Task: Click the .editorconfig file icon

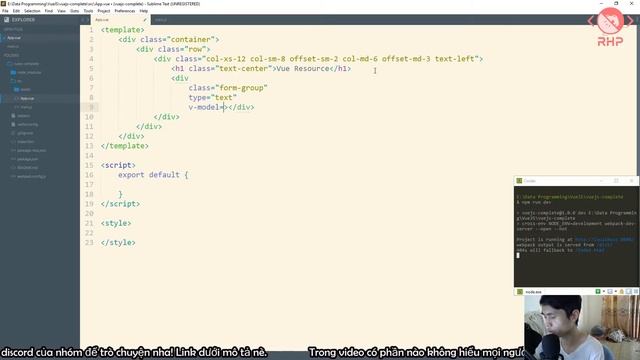Action: [x=13, y=124]
